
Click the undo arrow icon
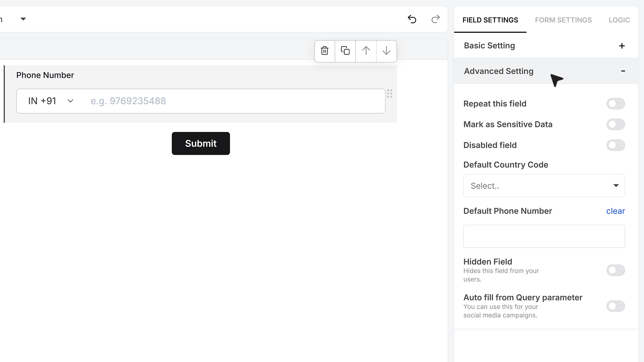coord(412,19)
